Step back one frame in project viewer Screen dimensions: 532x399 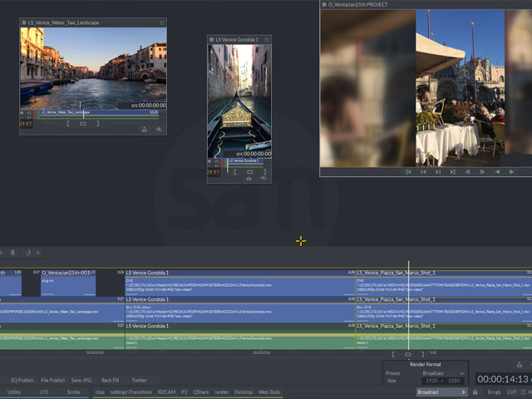tap(467, 172)
